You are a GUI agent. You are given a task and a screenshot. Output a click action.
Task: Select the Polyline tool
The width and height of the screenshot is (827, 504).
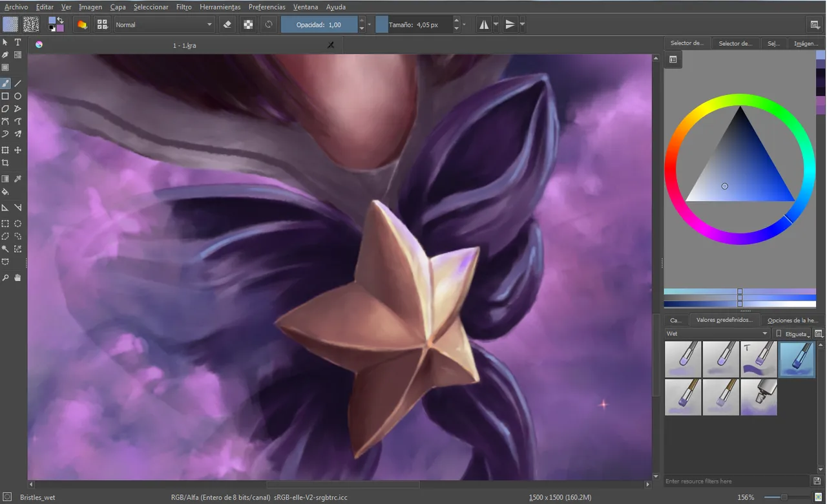[x=18, y=109]
